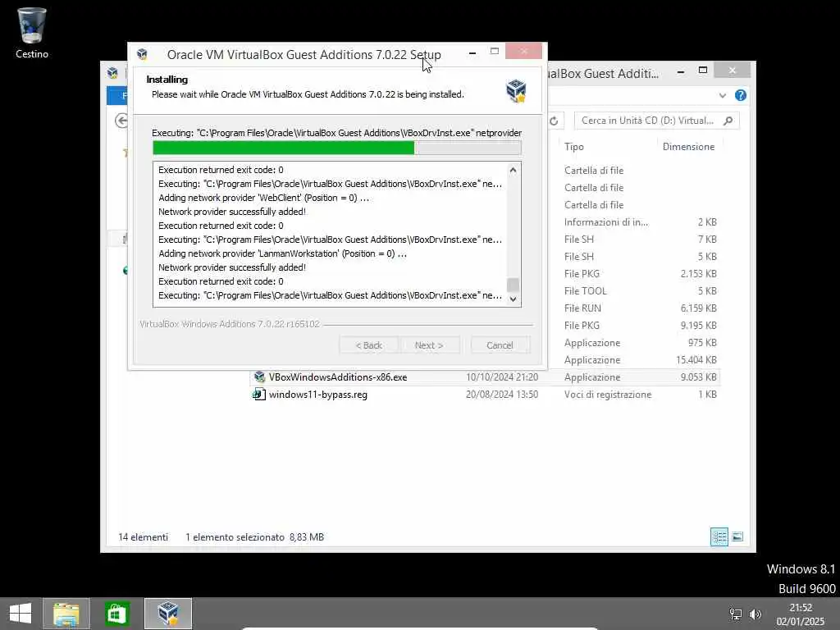This screenshot has width=840, height=630.
Task: Select the Voci di registrazione type cell
Action: pos(608,395)
